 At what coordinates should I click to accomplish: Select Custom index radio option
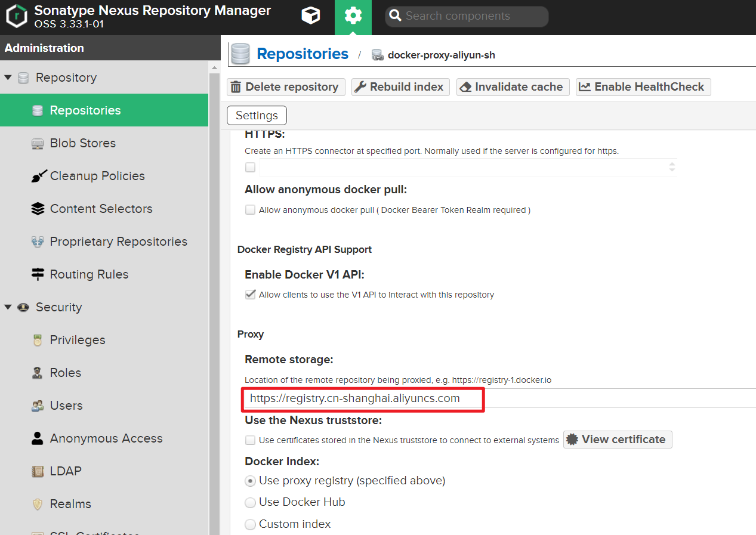click(251, 524)
